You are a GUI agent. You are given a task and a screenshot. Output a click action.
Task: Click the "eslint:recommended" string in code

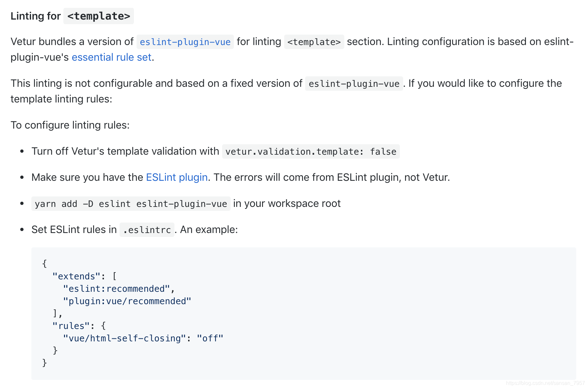(x=116, y=289)
